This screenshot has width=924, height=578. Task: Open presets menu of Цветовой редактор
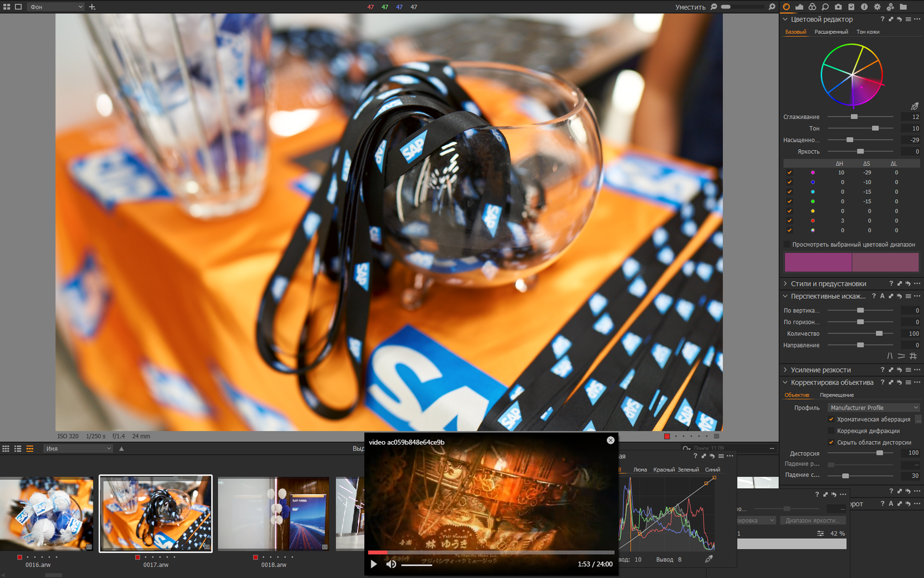(908, 19)
